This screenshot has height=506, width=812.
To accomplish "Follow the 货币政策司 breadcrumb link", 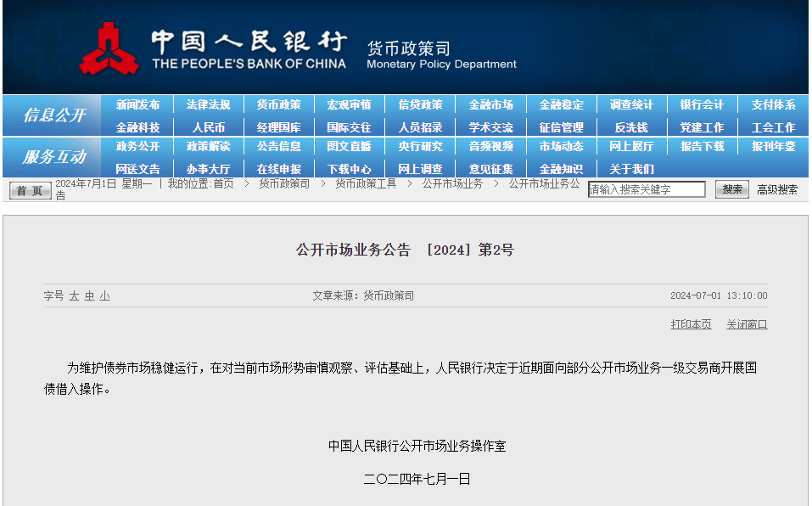I will pyautogui.click(x=284, y=184).
